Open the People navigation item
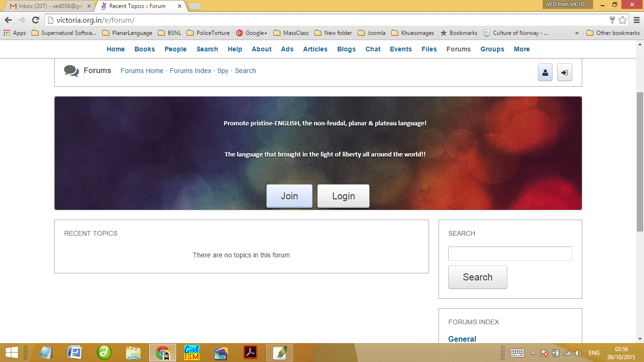The height and width of the screenshot is (362, 644). pyautogui.click(x=175, y=49)
